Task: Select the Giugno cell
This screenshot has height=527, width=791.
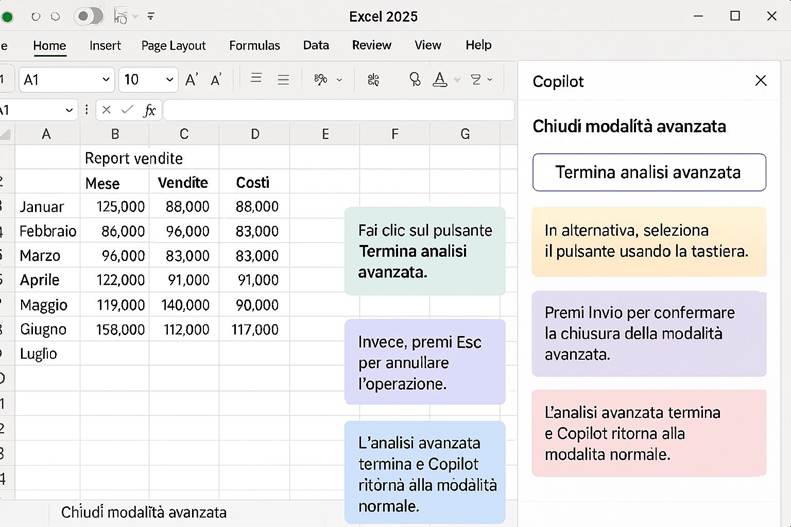Action: pyautogui.click(x=47, y=330)
